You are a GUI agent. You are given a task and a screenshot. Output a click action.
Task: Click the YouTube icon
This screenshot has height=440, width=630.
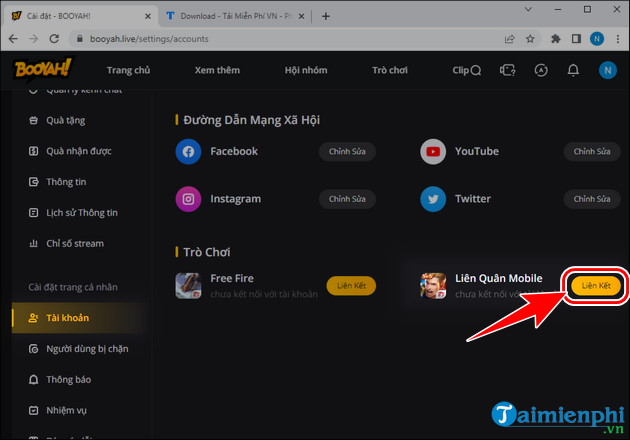coord(433,151)
